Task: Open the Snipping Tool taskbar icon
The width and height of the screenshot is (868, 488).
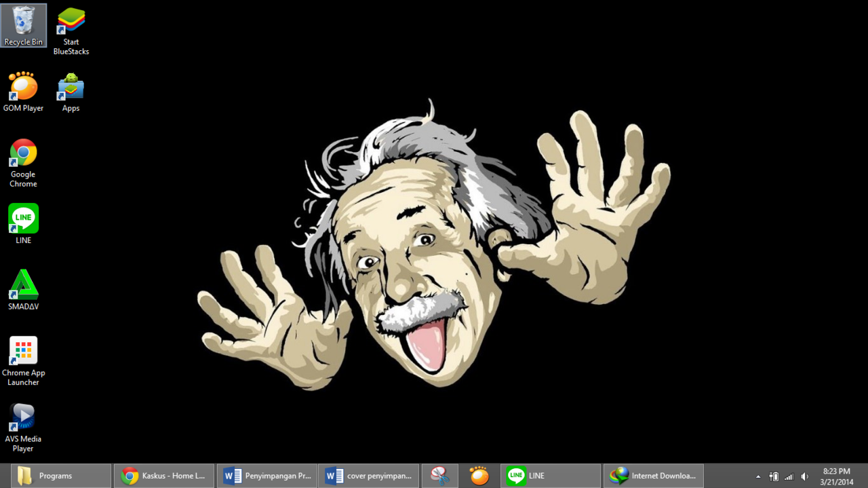Action: pyautogui.click(x=439, y=476)
